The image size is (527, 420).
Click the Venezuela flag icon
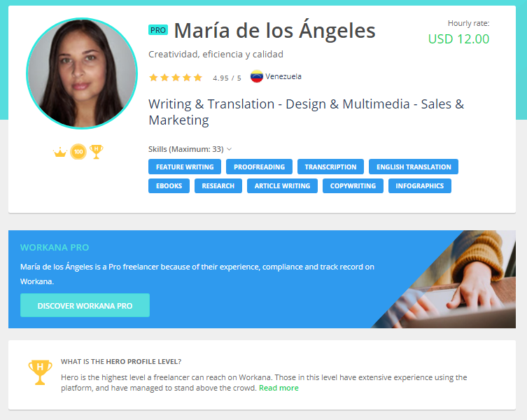coord(256,76)
